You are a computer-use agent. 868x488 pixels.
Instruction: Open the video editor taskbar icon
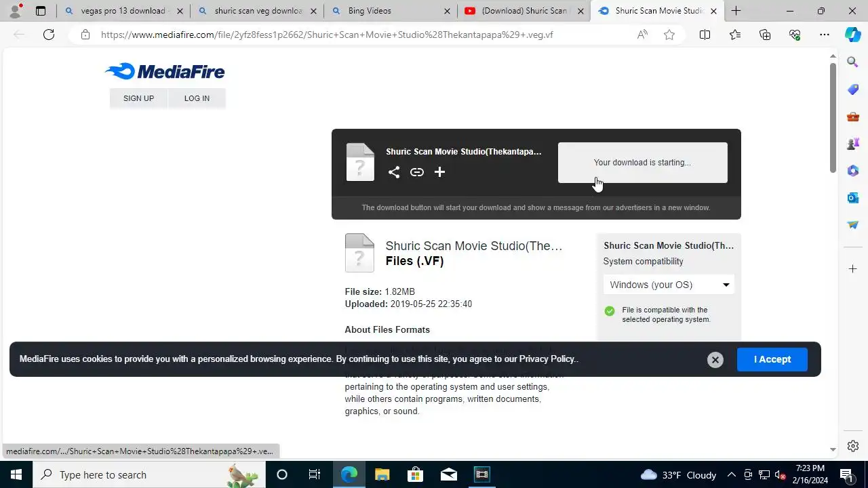point(481,474)
